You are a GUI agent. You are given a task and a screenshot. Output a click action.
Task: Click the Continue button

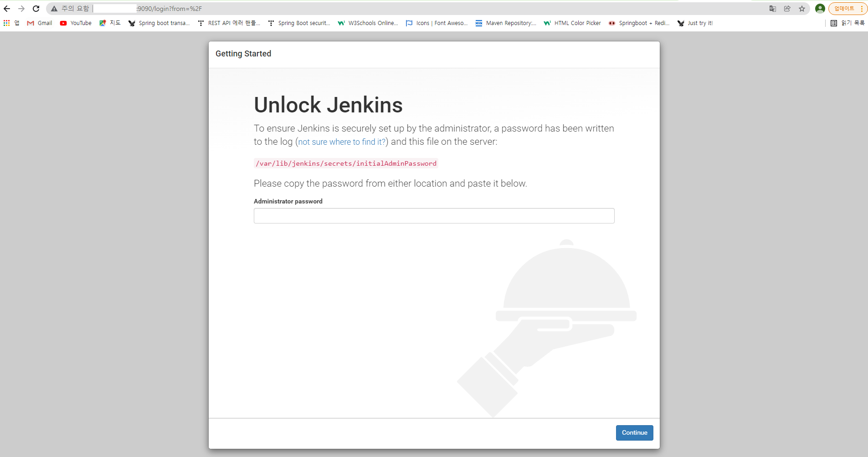[x=634, y=433]
